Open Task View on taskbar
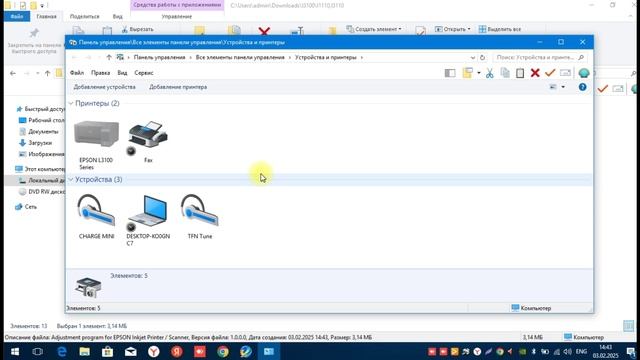The height and width of the screenshot is (360, 640). [37, 351]
